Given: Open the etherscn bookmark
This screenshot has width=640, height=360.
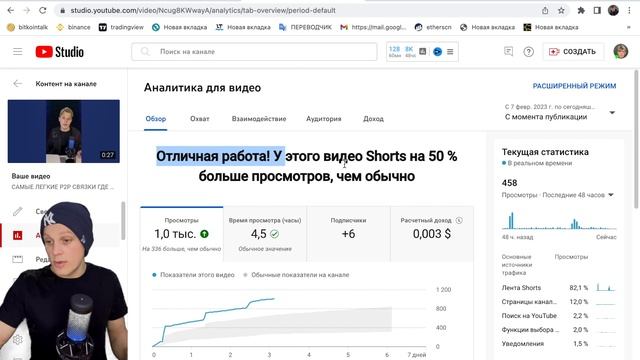Looking at the screenshot, I should pos(433,27).
